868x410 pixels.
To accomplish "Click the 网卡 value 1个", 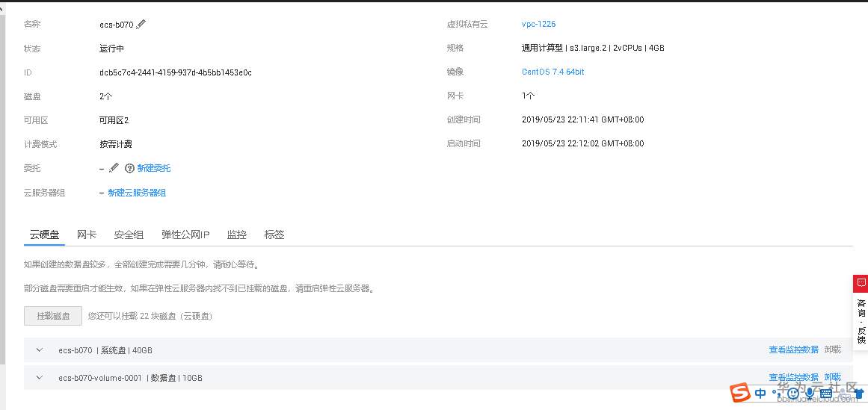I will (x=528, y=96).
